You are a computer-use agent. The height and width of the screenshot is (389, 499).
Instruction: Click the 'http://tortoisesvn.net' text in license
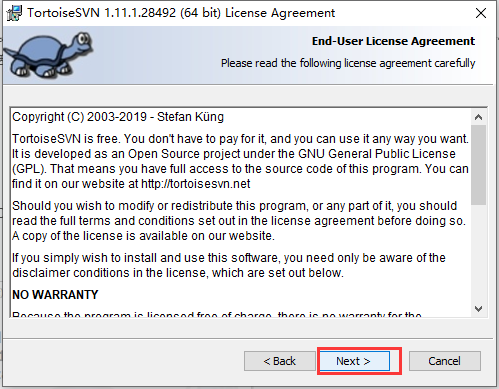pyautogui.click(x=196, y=184)
